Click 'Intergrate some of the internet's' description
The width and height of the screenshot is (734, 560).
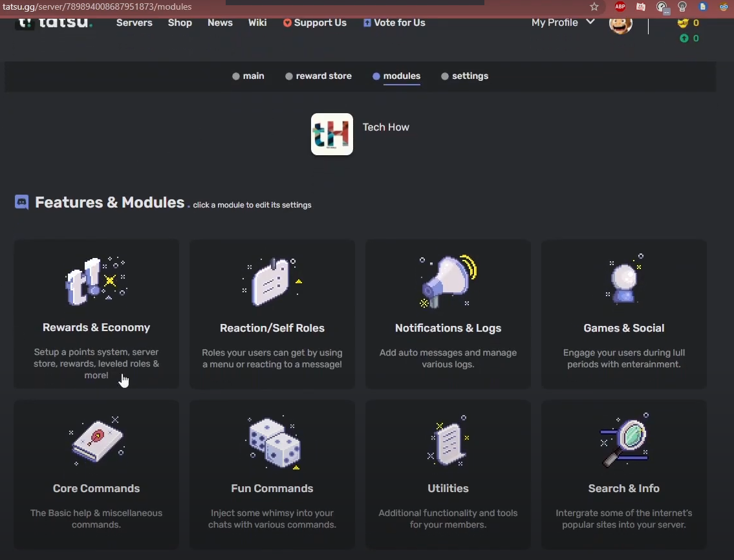(624, 519)
